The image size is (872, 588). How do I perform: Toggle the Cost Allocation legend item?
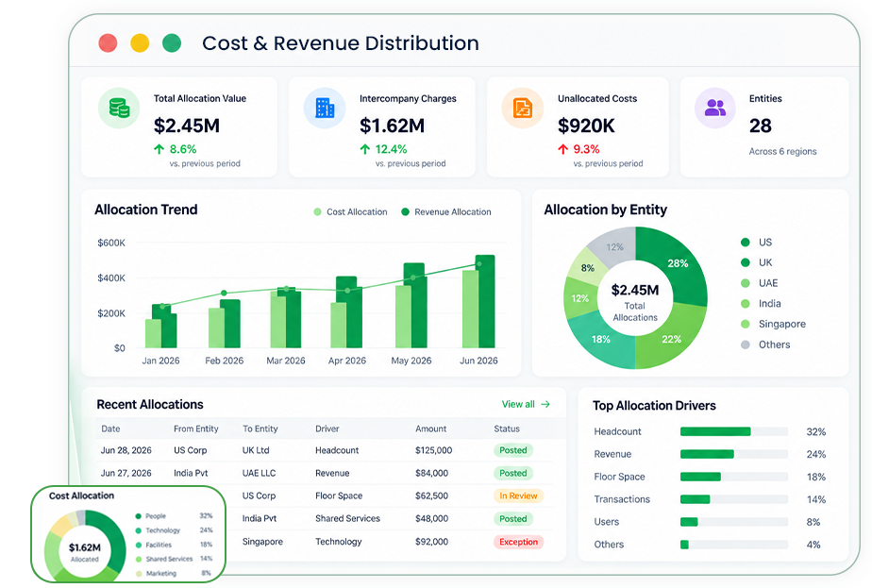(x=350, y=212)
